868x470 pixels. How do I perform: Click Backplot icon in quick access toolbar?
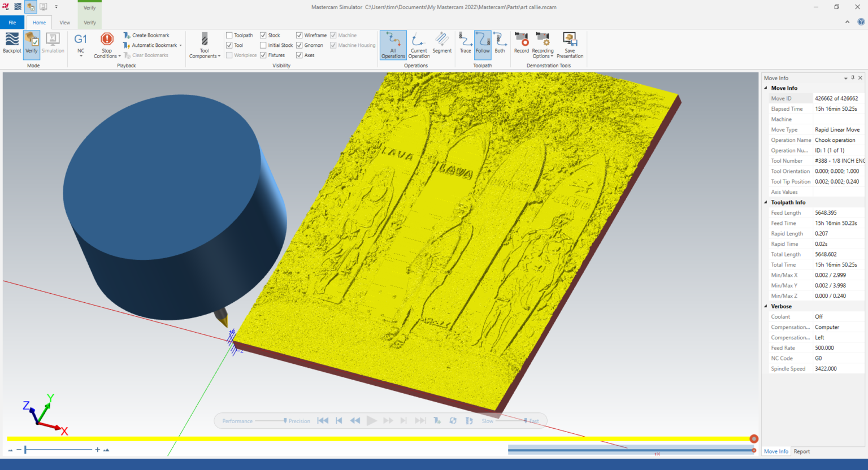[x=18, y=7]
